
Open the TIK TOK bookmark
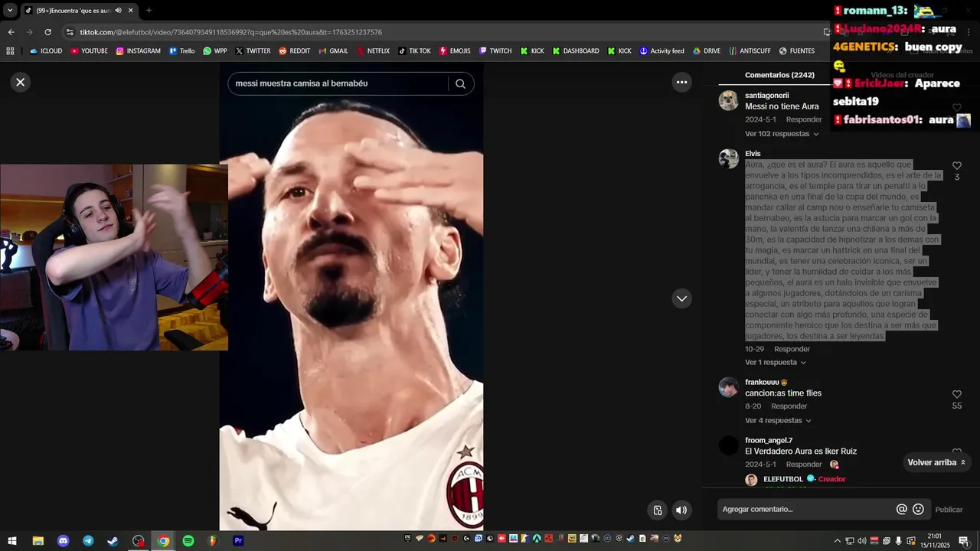pos(414,51)
